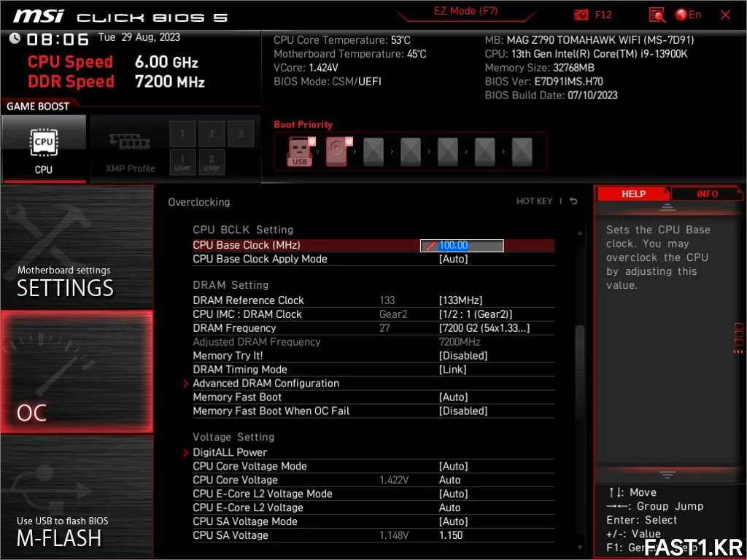This screenshot has height=560, width=747.
Task: Toggle the GAME BOOST CPU button
Action: (44, 149)
